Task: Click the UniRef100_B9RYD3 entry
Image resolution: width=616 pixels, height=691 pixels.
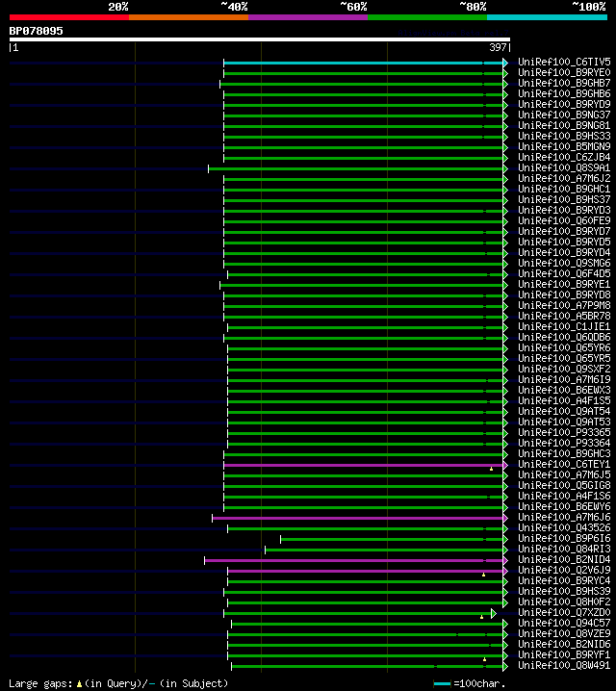Action: pyautogui.click(x=564, y=210)
